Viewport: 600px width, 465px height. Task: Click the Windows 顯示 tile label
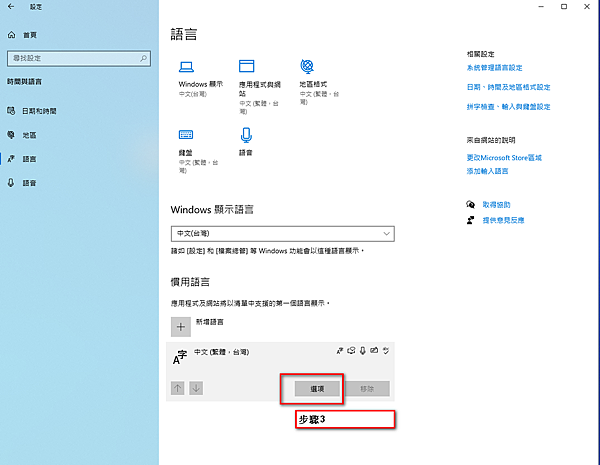pos(201,84)
